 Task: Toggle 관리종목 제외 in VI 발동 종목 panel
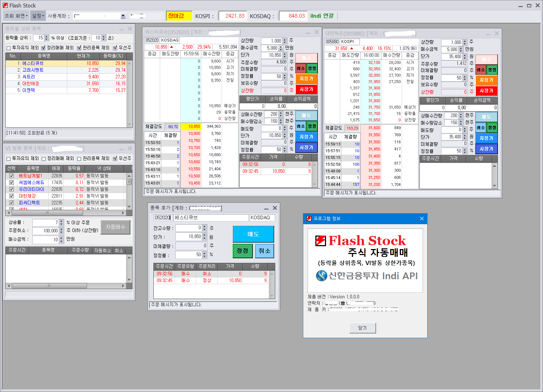(x=79, y=159)
